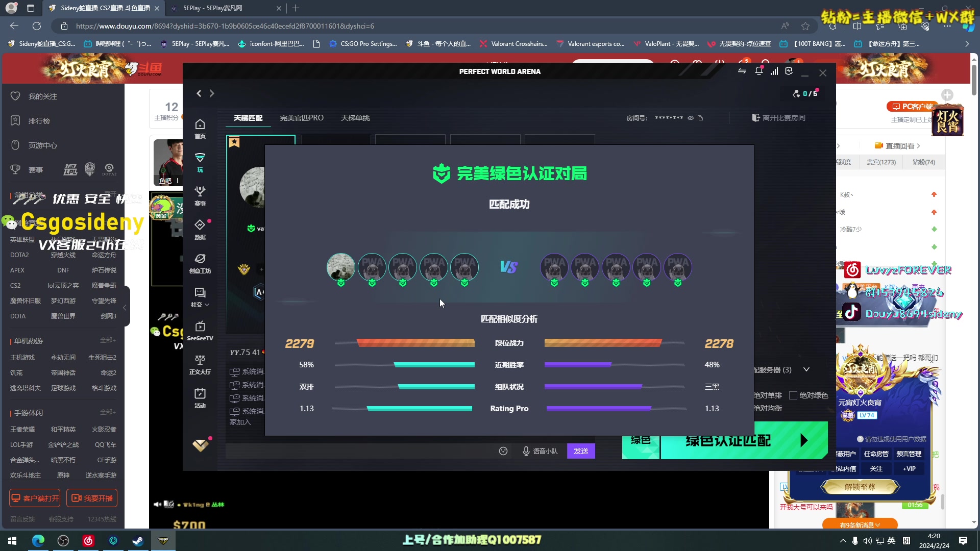Copy the room number with copy icon
The height and width of the screenshot is (551, 980).
[x=700, y=118]
